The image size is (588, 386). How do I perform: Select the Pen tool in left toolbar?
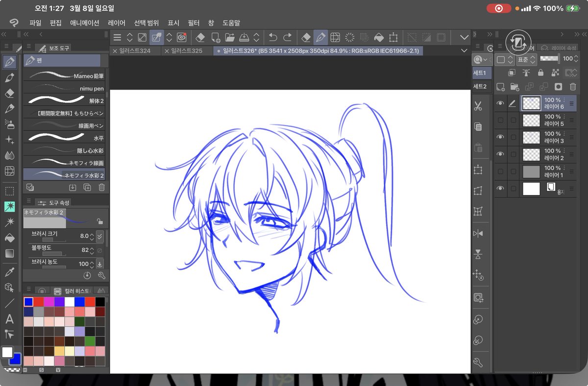9,62
